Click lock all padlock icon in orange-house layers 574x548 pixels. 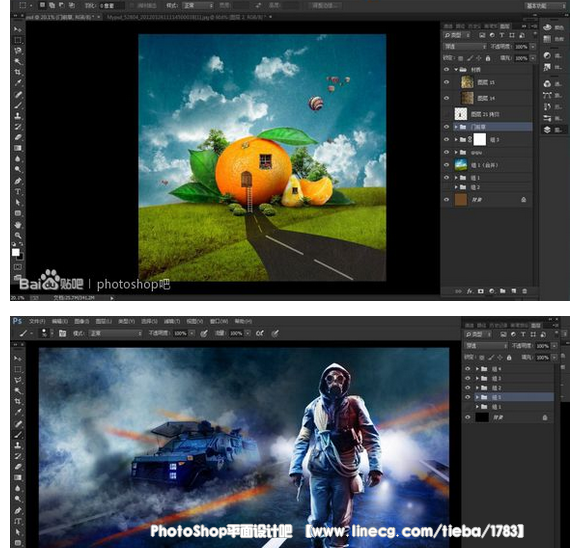(x=488, y=58)
